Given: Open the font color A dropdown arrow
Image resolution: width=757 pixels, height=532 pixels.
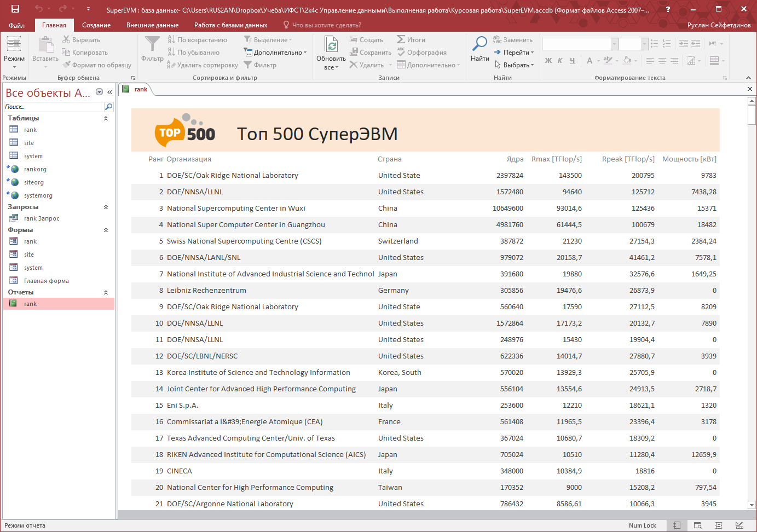Looking at the screenshot, I should pos(599,61).
